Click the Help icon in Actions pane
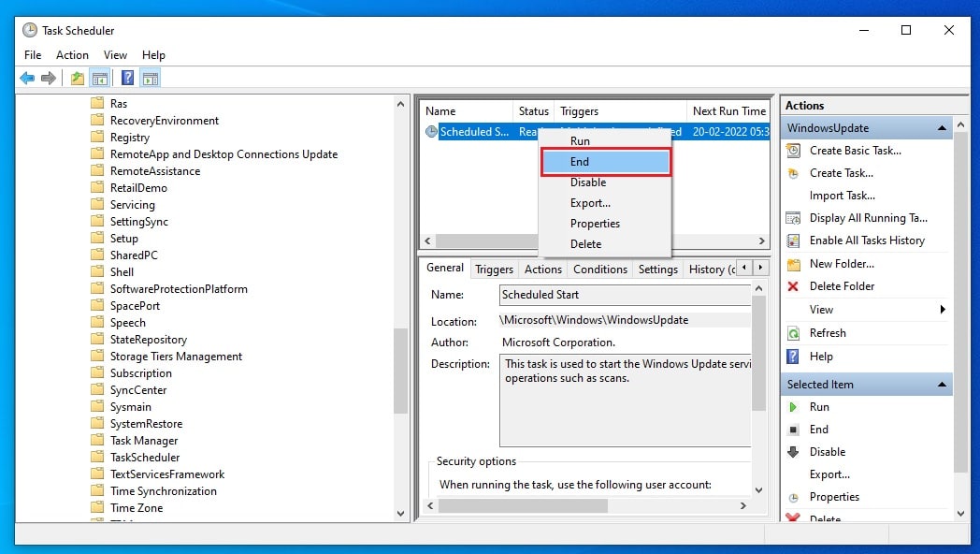980x554 pixels. (793, 357)
